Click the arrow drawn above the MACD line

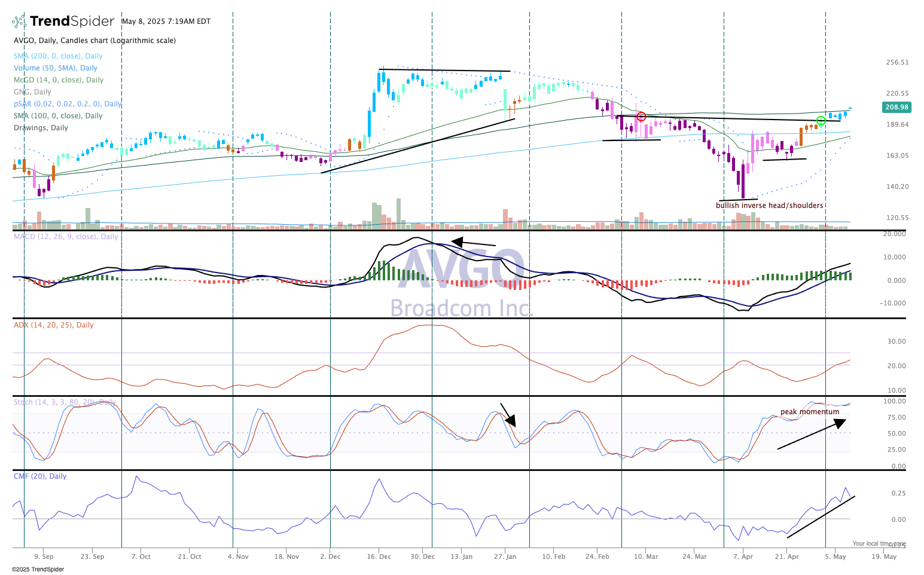point(473,242)
